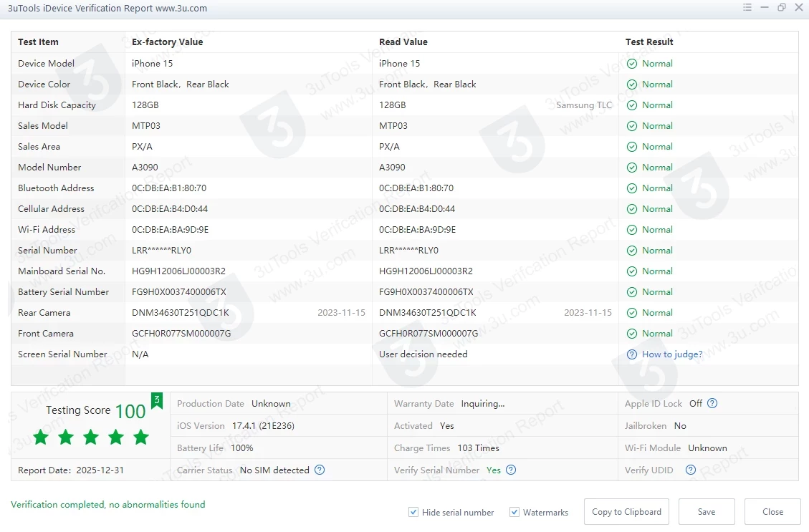Click the green badge beside Testing Score 100
This screenshot has height=532, width=809.
point(157,401)
